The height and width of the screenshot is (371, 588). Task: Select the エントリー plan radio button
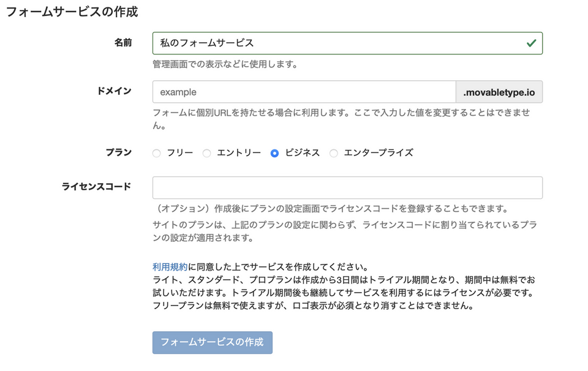205,152
